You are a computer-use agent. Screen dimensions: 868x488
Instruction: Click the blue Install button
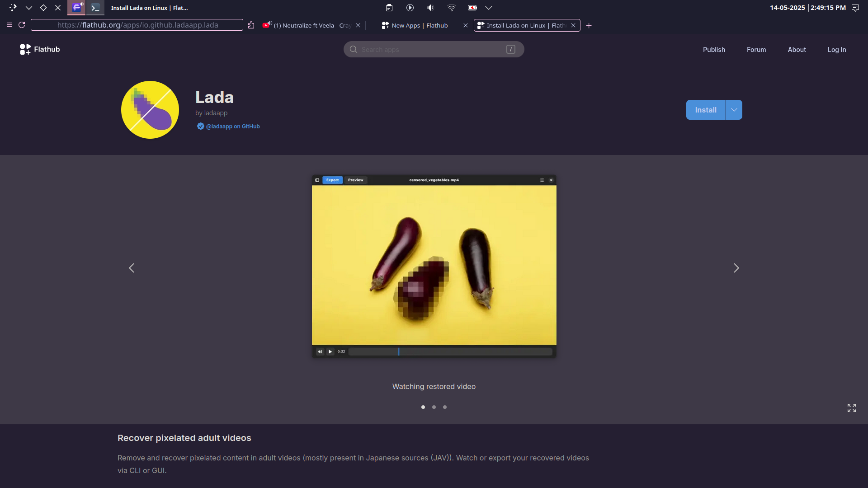pyautogui.click(x=705, y=110)
